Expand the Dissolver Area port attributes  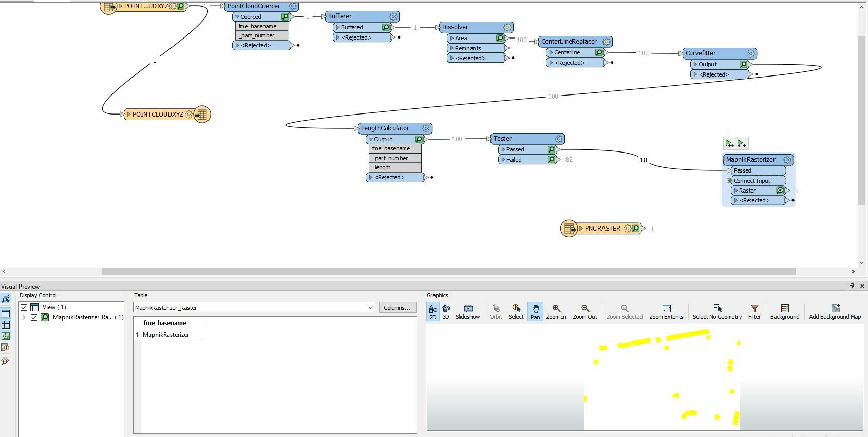pyautogui.click(x=452, y=38)
